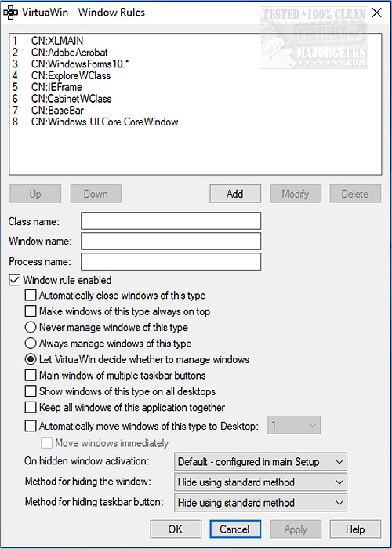Enable Automatically move windows to Desktop checkbox
This screenshot has height=549, width=392.
[x=31, y=426]
